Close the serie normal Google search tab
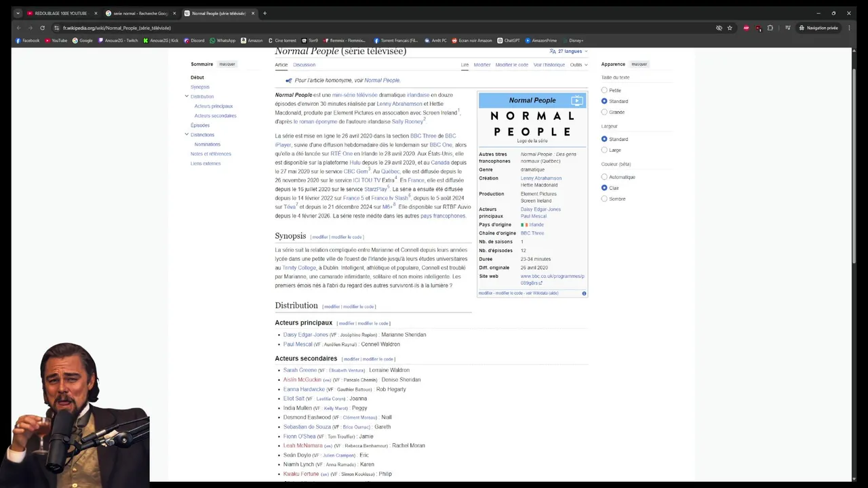The height and width of the screenshot is (488, 868). pyautogui.click(x=174, y=13)
